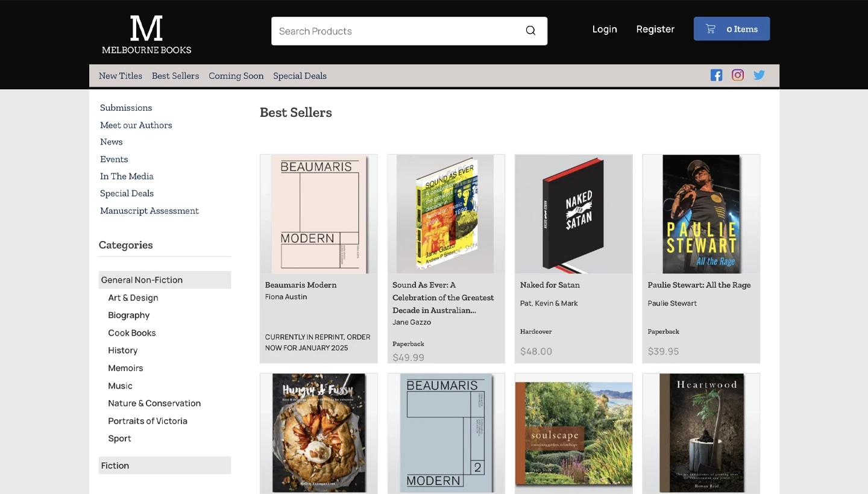Image resolution: width=868 pixels, height=494 pixels.
Task: Click the Categories heading
Action: tap(126, 245)
